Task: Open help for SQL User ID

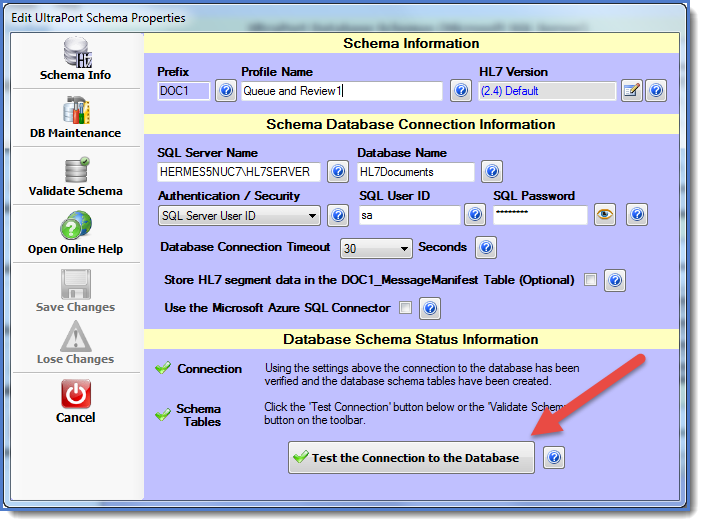Action: [x=475, y=215]
